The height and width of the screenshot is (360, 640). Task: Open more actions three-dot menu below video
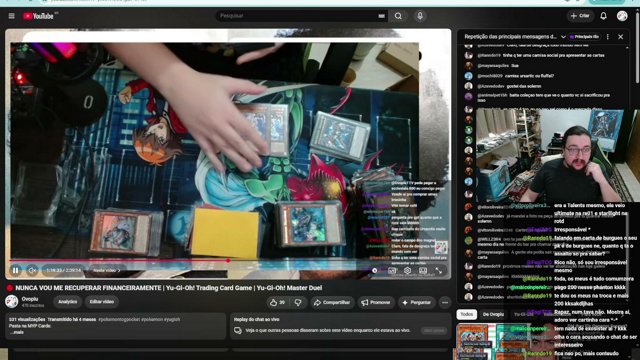point(445,302)
